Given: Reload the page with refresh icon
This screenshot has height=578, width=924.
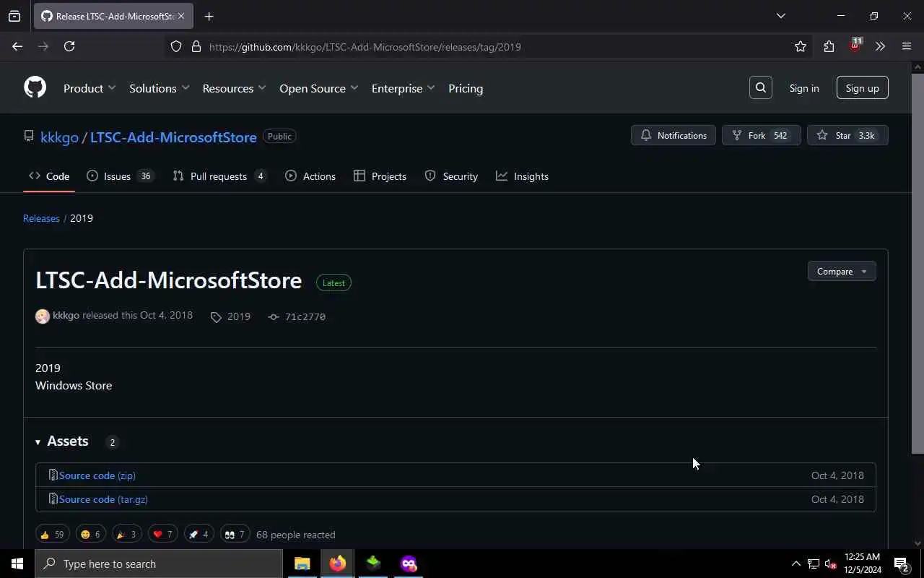Looking at the screenshot, I should (69, 46).
